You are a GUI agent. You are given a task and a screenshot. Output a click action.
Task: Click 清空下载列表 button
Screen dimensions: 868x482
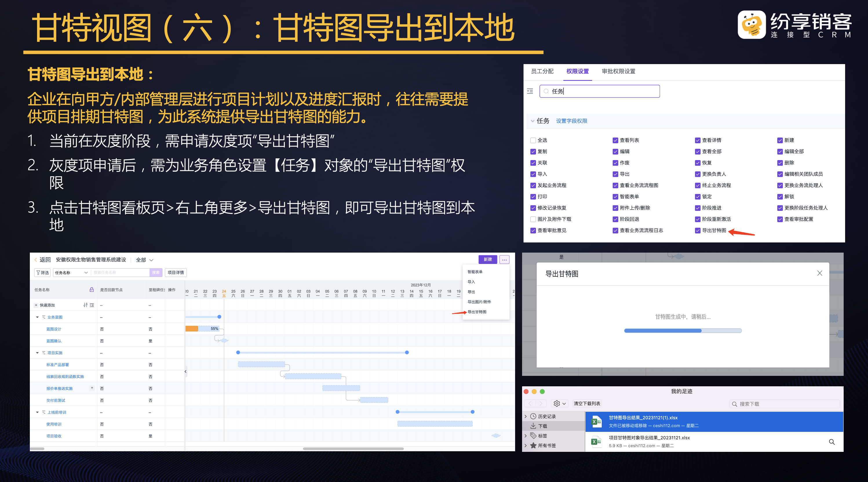point(587,403)
